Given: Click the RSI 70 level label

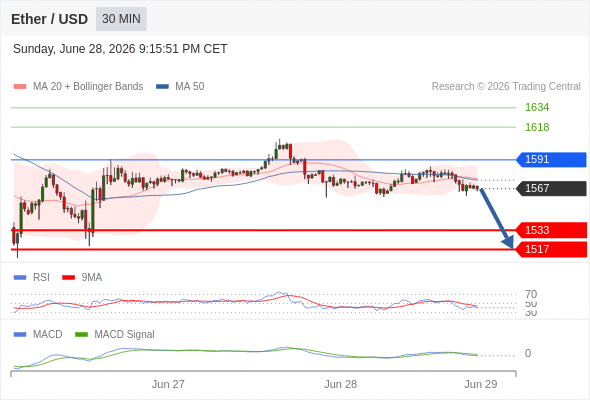Looking at the screenshot, I should click(x=531, y=294).
